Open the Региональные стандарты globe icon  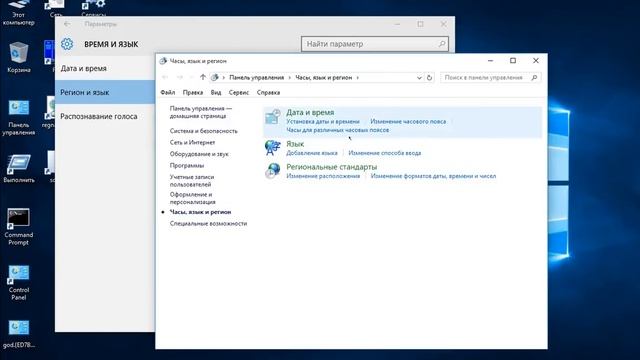(272, 171)
